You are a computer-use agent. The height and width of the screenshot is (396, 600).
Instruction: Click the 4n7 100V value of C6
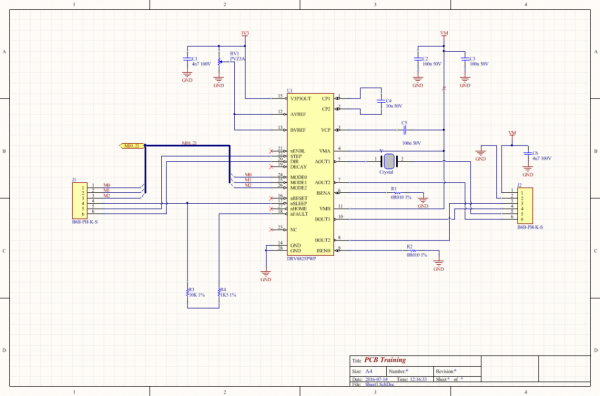pos(542,158)
